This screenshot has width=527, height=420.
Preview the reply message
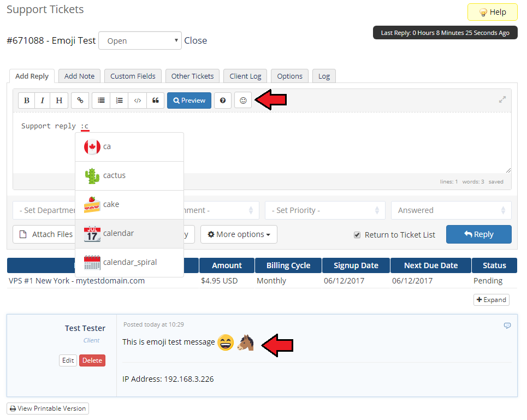(x=189, y=100)
